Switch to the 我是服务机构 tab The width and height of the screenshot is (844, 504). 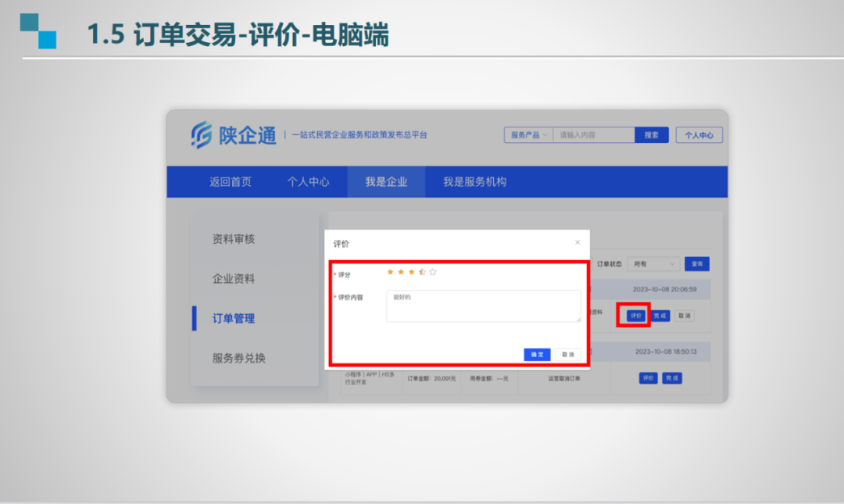474,181
